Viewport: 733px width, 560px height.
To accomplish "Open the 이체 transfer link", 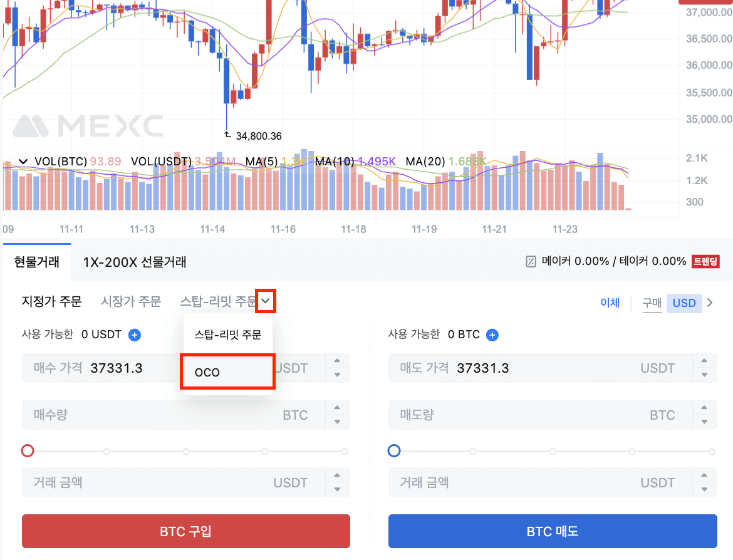I will pos(610,303).
